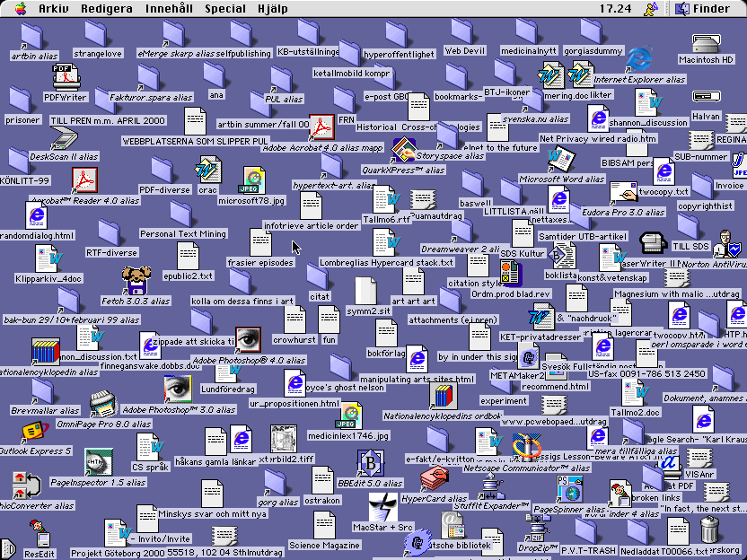The width and height of the screenshot is (747, 560).
Task: Select the Halvan disk icon
Action: 706,97
